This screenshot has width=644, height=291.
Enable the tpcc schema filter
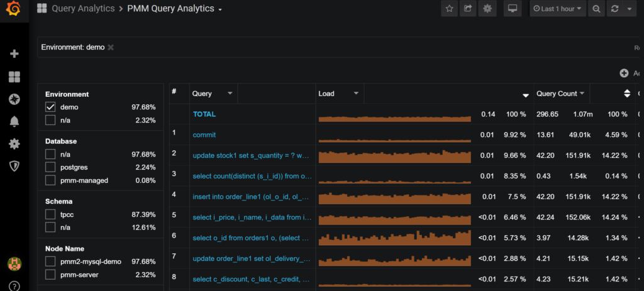pos(51,214)
